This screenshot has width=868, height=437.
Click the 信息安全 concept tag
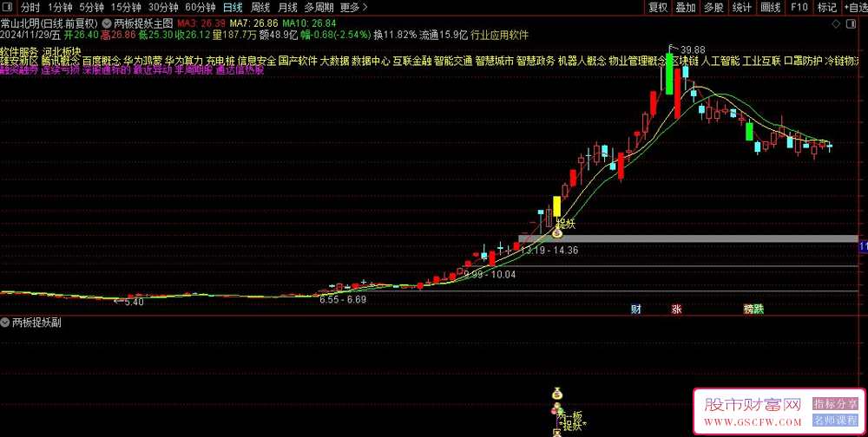(x=256, y=61)
